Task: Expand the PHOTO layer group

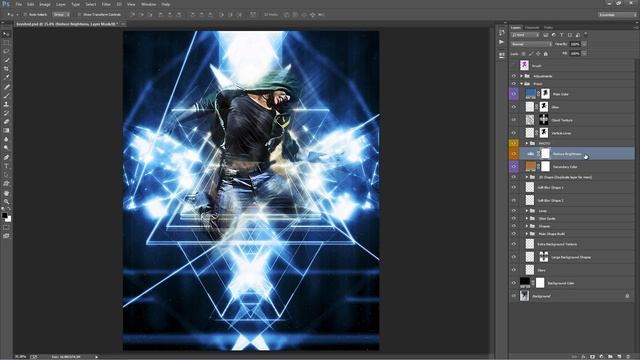Action: pos(527,143)
